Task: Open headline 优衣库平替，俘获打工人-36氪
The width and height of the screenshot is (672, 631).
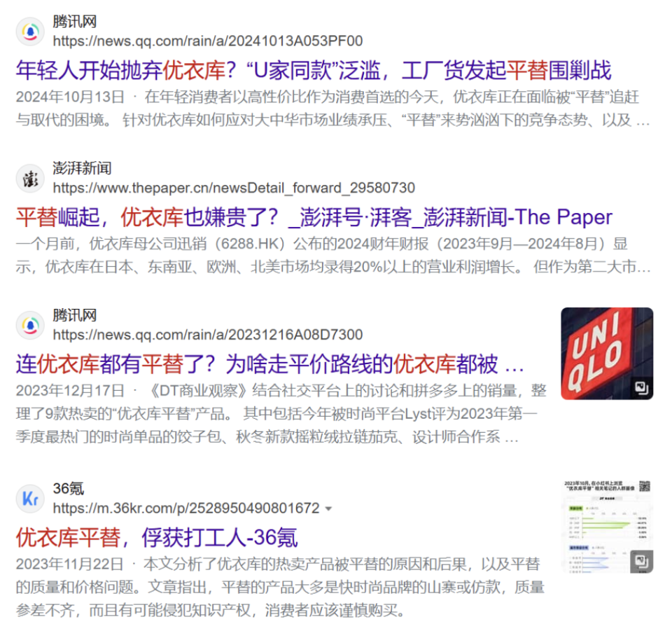Action: tap(157, 538)
